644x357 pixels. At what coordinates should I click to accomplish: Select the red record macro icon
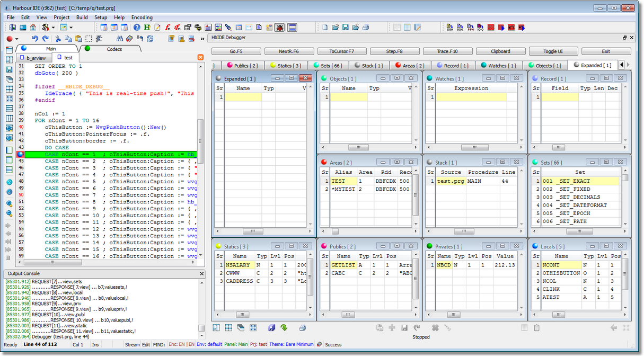[10, 38]
